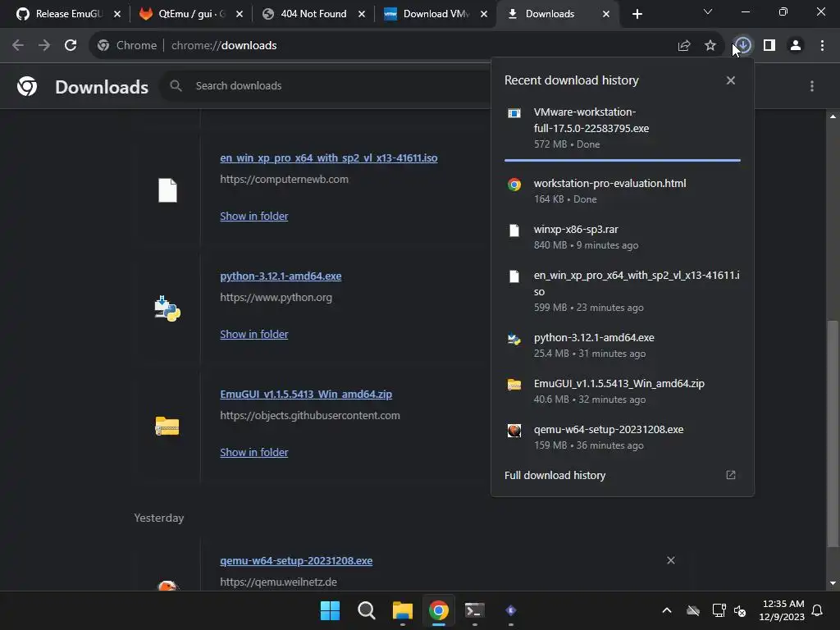Click the Chrome icon beside workstation-pro-evaluation.html

pyautogui.click(x=514, y=185)
